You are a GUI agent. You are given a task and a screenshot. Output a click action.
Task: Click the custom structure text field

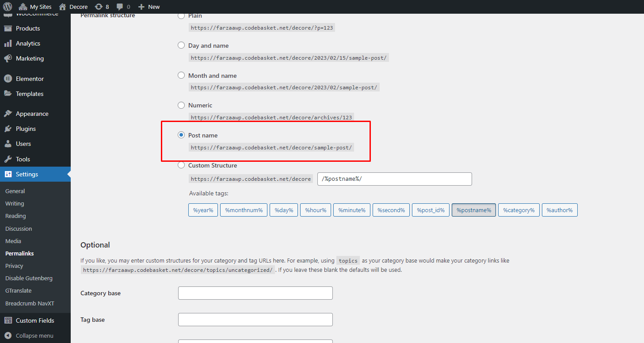(394, 179)
